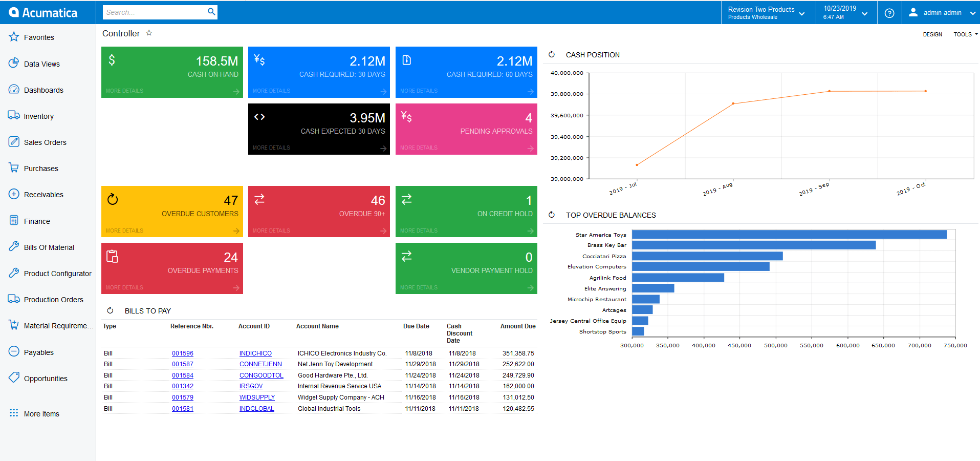Click the Product Configurator icon

tap(14, 273)
